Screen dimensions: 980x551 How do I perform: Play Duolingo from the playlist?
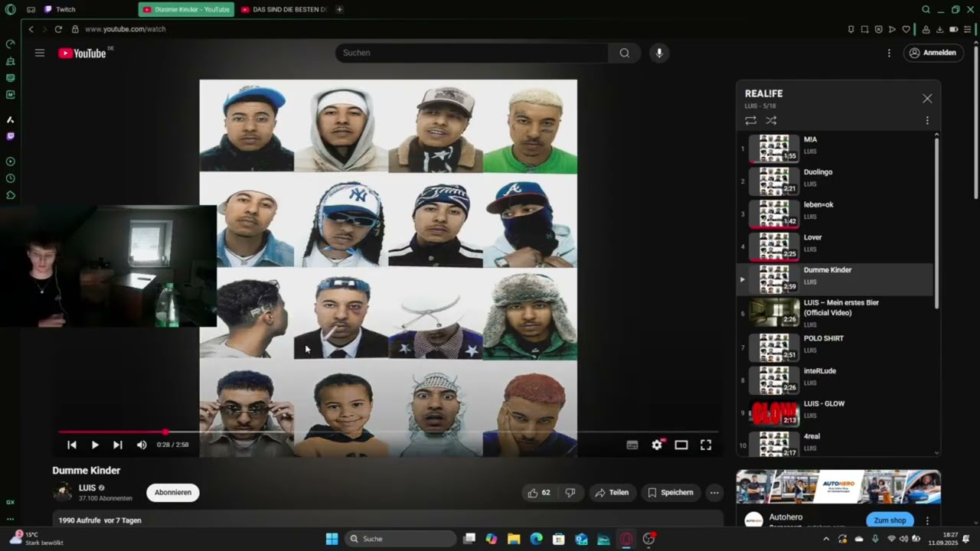click(x=835, y=181)
